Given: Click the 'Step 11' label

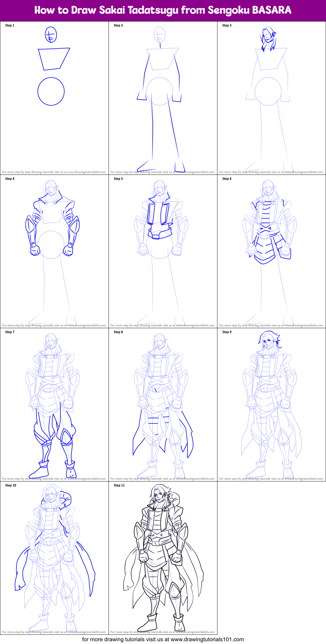Looking at the screenshot, I should [119, 485].
